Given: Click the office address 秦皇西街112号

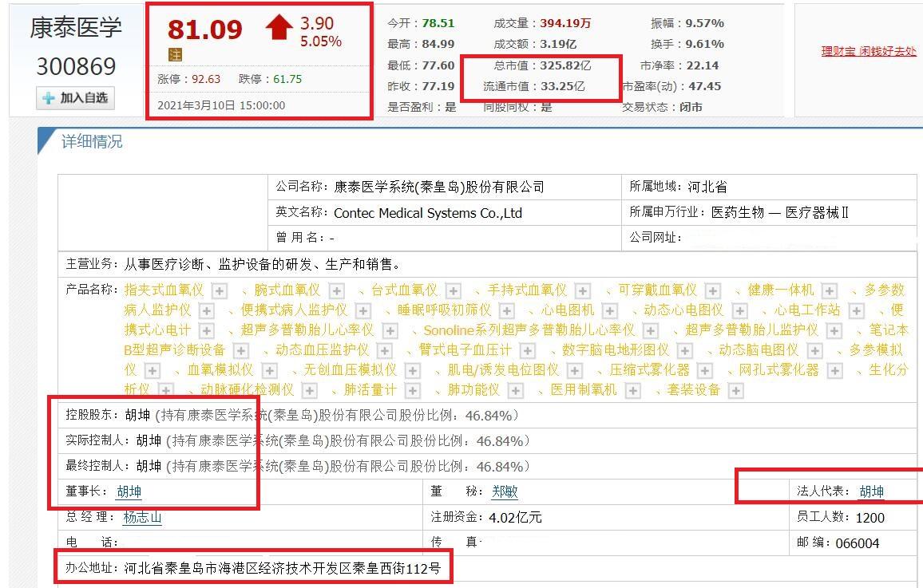Looking at the screenshot, I should pyautogui.click(x=396, y=569).
